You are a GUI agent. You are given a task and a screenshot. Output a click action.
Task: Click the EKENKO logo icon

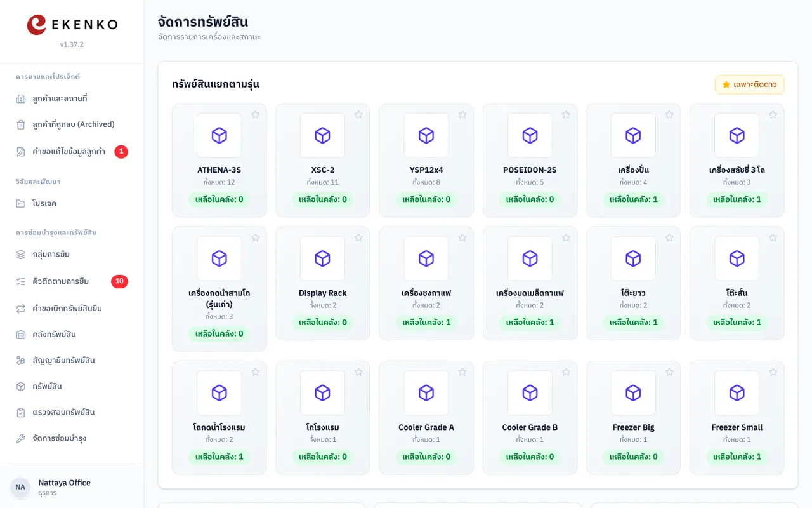coord(37,24)
